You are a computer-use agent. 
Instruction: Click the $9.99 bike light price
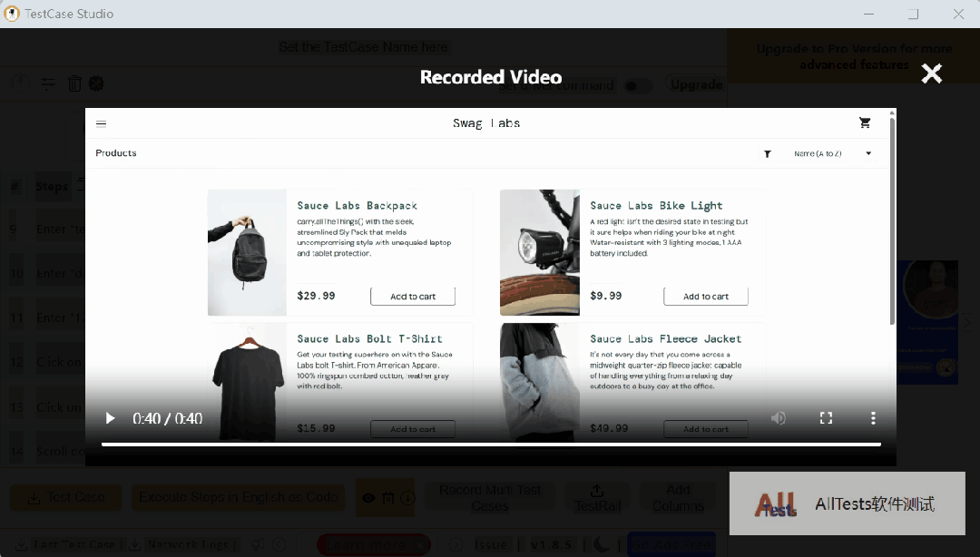tap(605, 296)
